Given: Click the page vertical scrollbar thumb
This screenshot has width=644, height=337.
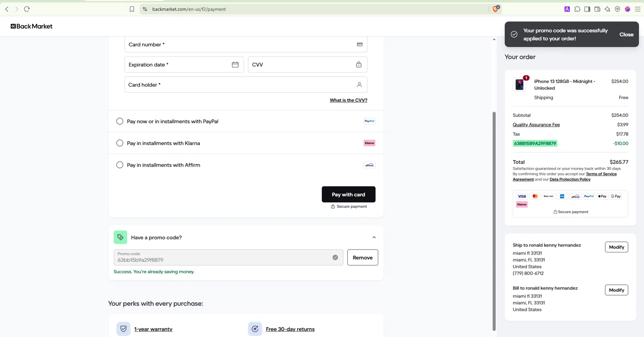Looking at the screenshot, I should click(x=494, y=221).
